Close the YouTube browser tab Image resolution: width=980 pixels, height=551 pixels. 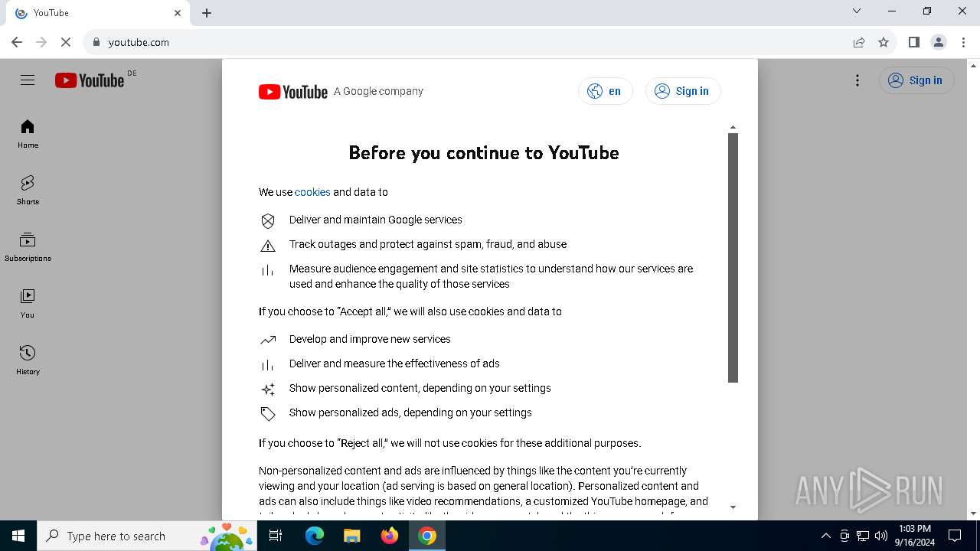(178, 13)
